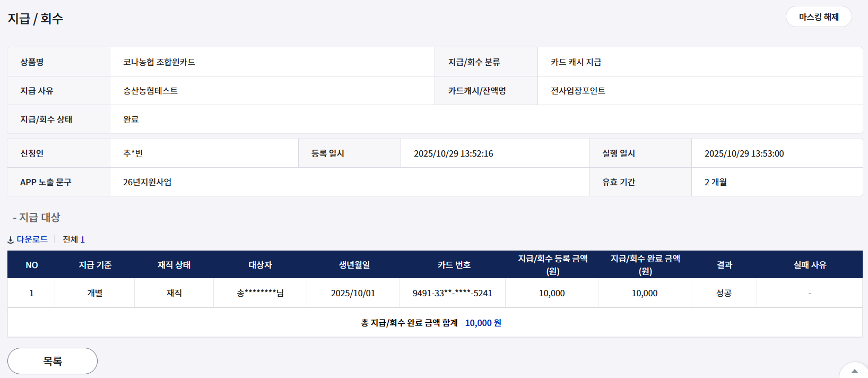The height and width of the screenshot is (378, 868).
Task: Click the 전체 1 count label
Action: coord(74,239)
